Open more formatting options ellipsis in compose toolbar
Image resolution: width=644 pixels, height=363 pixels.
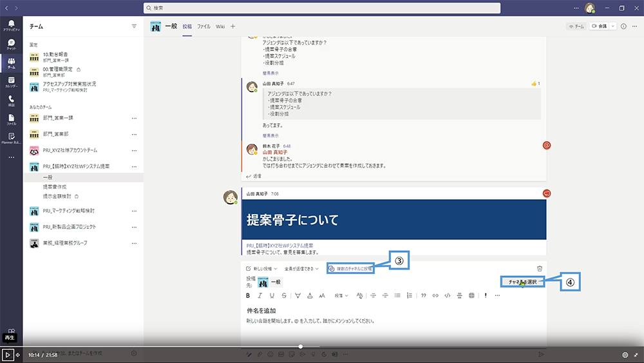[497, 295]
